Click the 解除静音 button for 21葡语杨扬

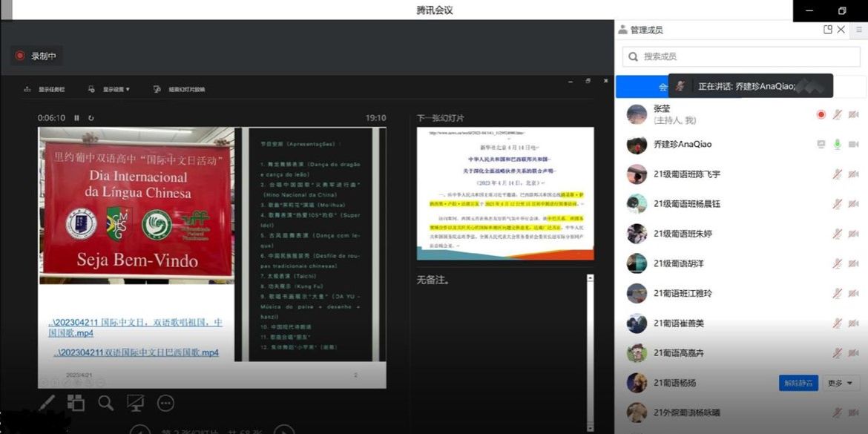point(798,383)
